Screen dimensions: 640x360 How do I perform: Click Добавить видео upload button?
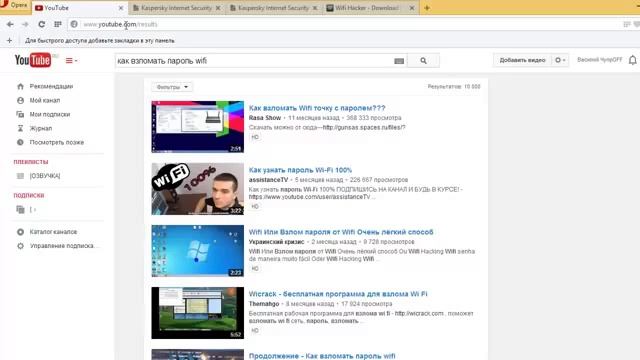point(522,60)
